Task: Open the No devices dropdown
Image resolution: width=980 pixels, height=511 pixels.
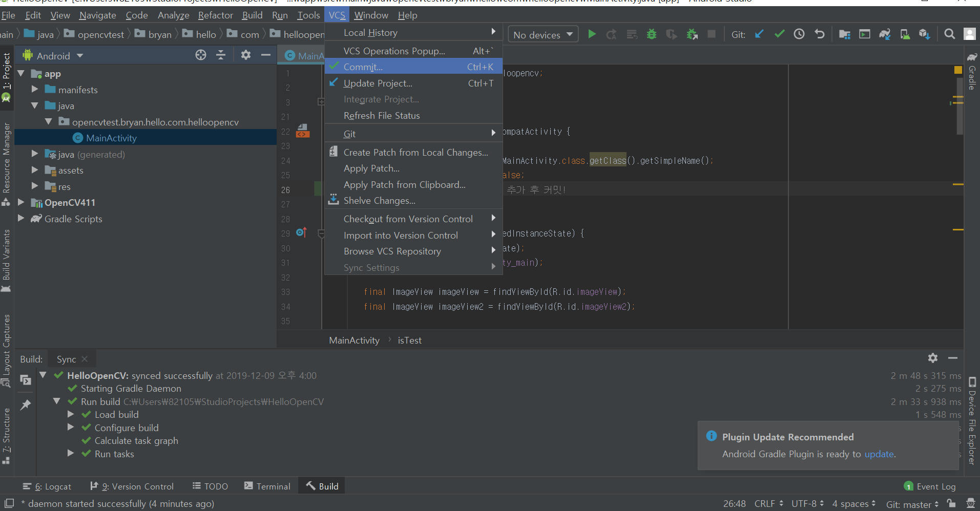Action: [543, 34]
